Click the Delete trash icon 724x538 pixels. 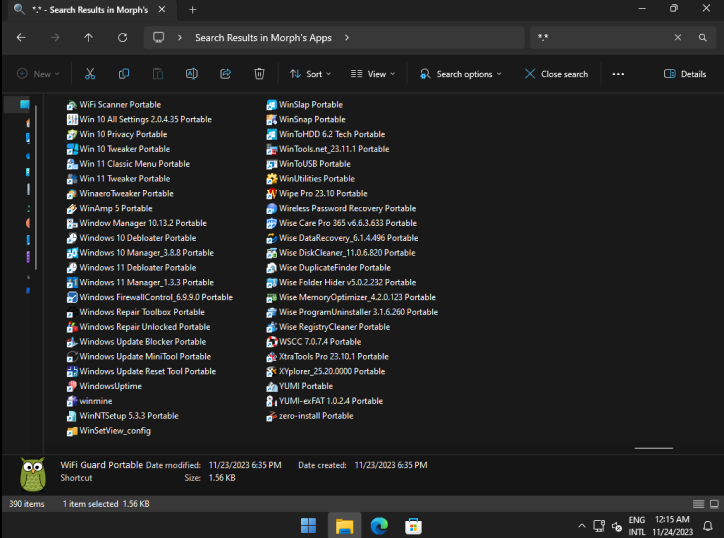click(x=259, y=74)
